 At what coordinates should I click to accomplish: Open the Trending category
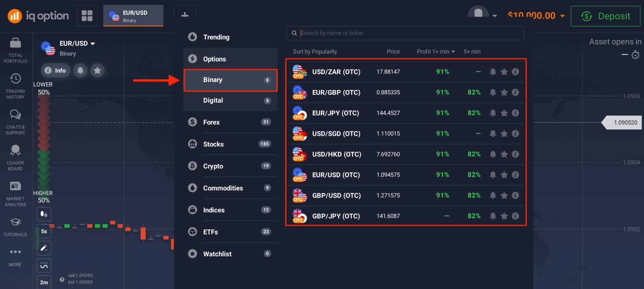(230, 37)
